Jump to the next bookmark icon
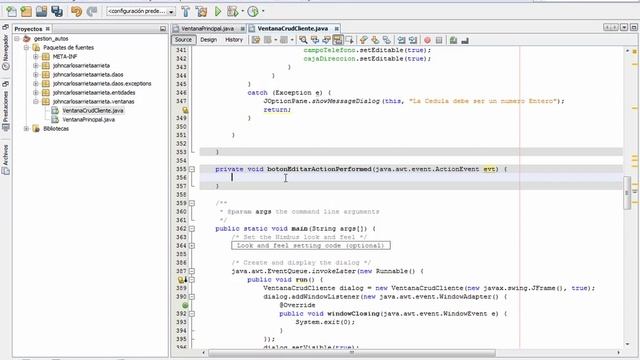Screen dimensions: 640x360 pos(375,40)
